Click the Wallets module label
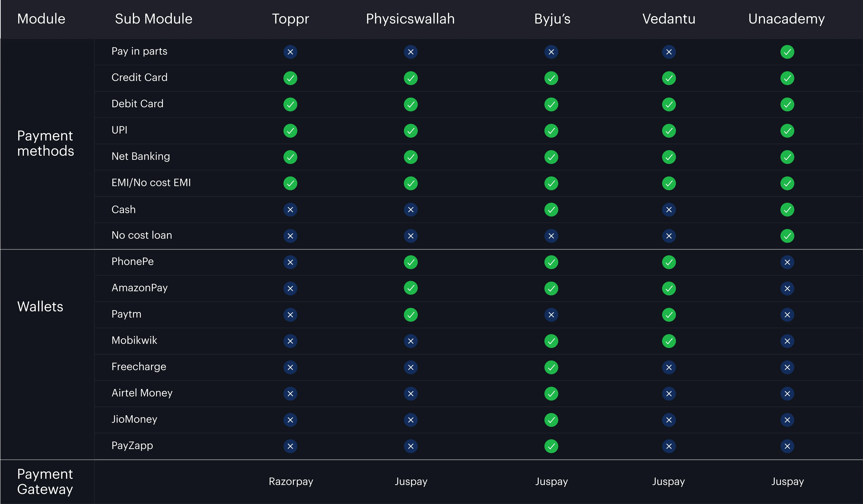The image size is (863, 504). (x=40, y=306)
